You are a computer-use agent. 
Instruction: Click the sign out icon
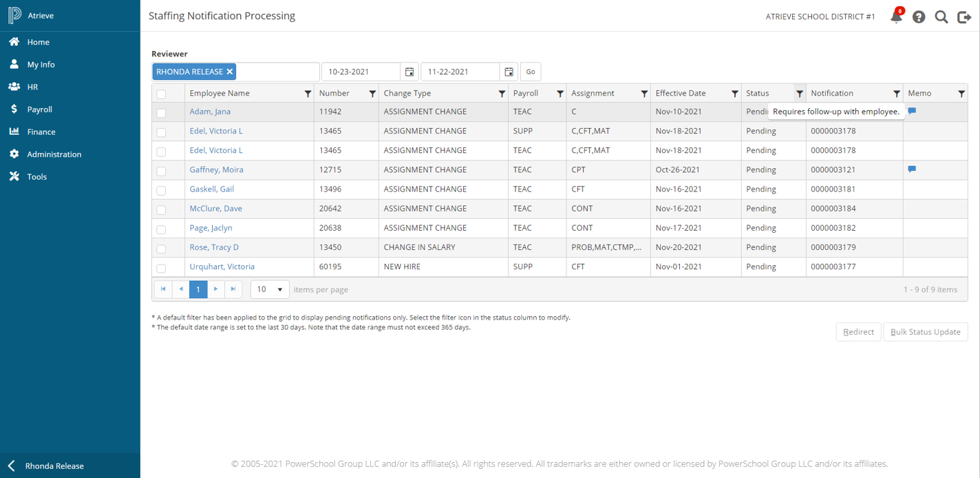tap(964, 17)
